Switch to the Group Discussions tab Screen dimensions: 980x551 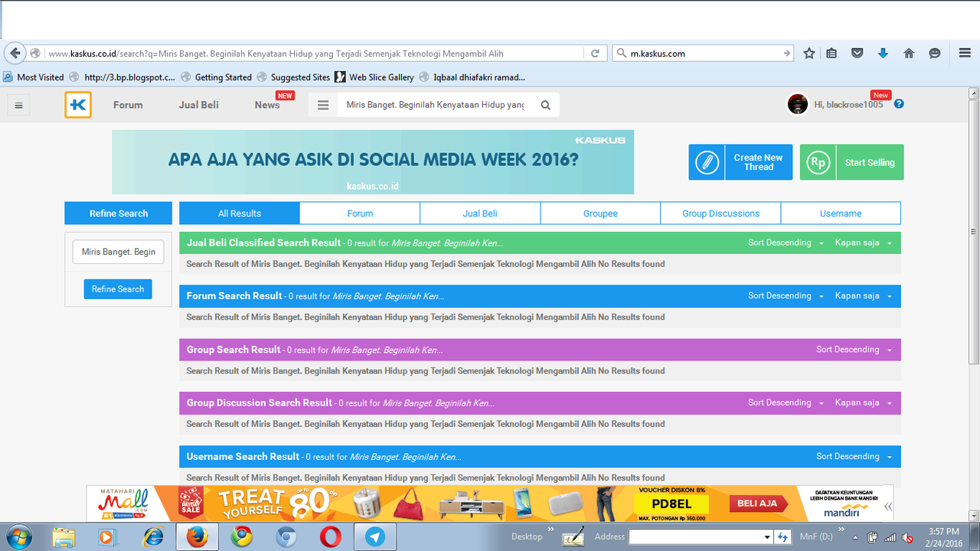click(x=720, y=214)
